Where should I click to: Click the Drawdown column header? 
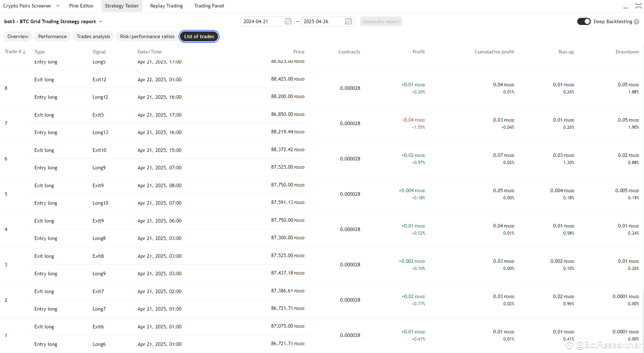click(x=627, y=52)
